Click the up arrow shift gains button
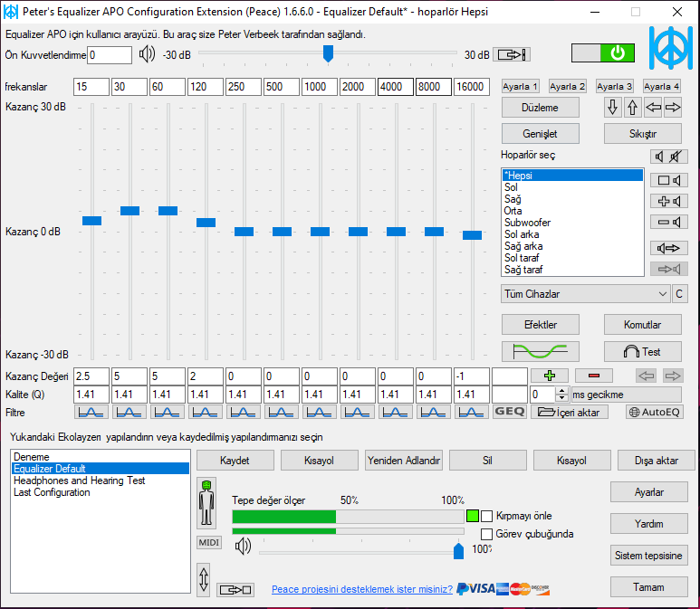 point(632,107)
